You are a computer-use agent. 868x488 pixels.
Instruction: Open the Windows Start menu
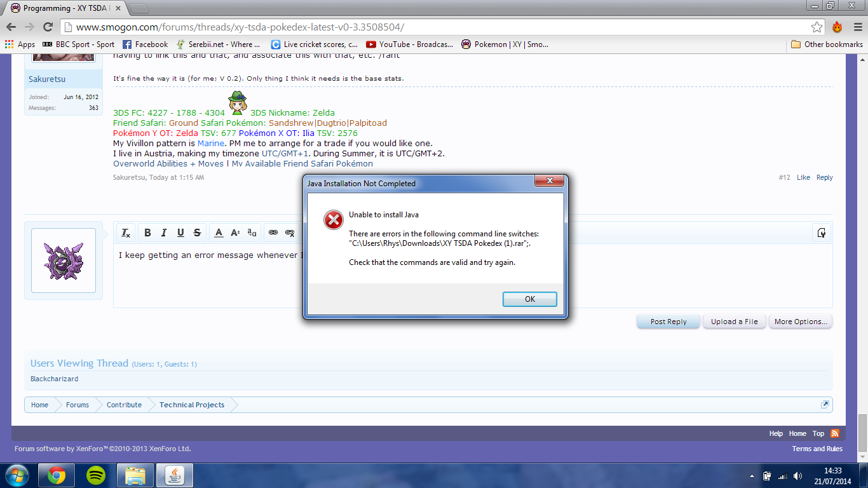(x=17, y=475)
